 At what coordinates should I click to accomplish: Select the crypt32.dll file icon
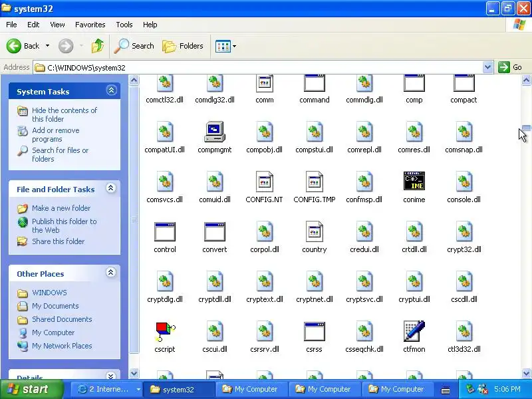click(464, 231)
